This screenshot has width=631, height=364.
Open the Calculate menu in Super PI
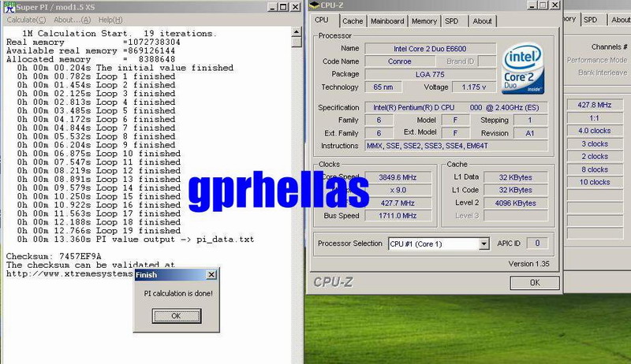pos(26,20)
